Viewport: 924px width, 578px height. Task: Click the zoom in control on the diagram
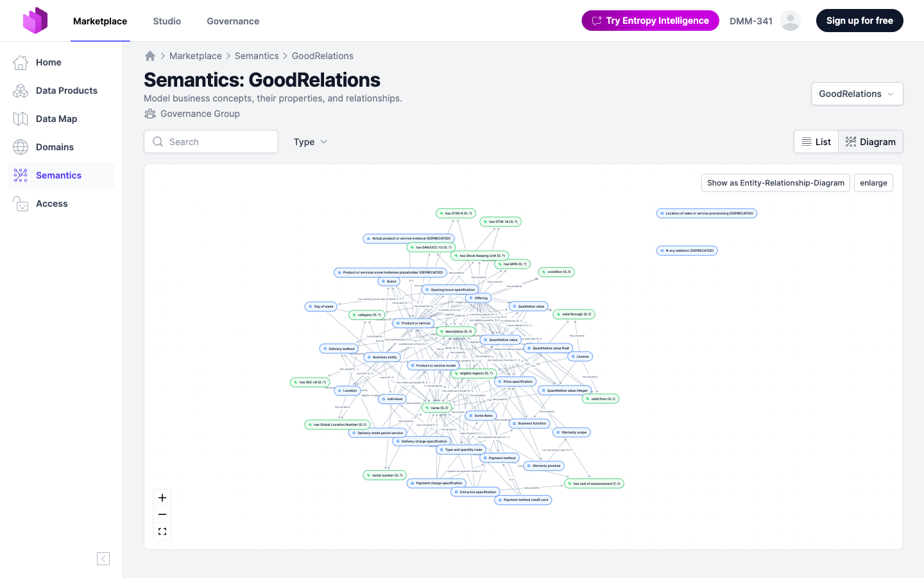click(162, 497)
